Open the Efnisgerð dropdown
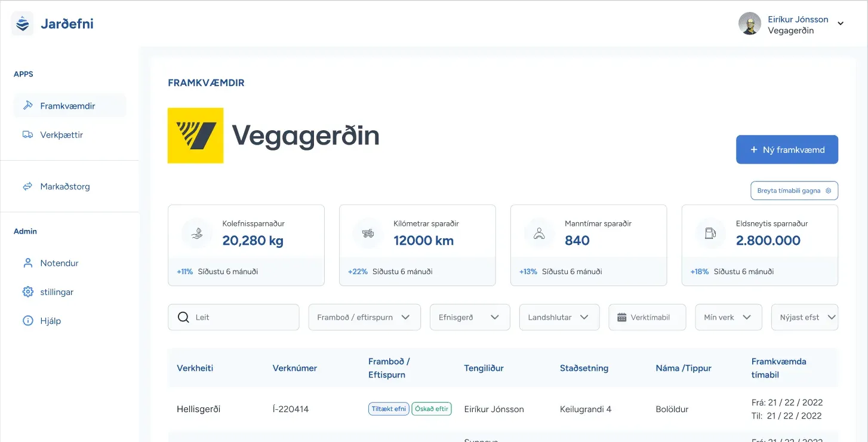868x442 pixels. coord(470,317)
